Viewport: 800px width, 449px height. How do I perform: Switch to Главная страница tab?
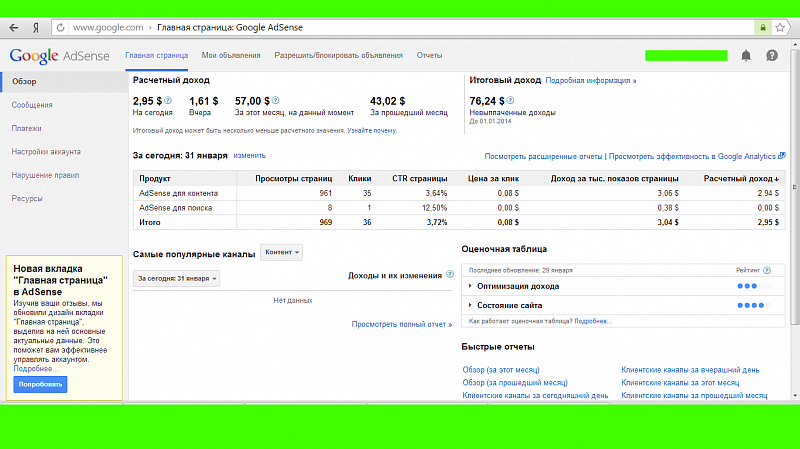[x=157, y=55]
